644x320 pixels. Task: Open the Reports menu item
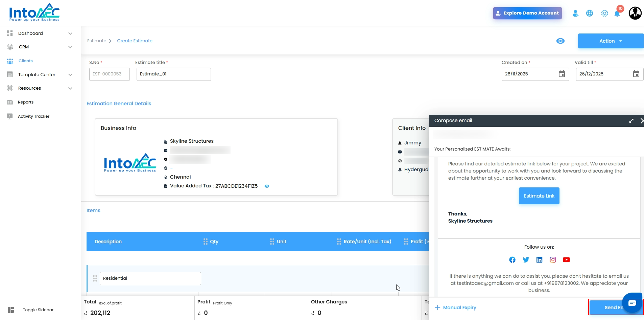click(26, 102)
